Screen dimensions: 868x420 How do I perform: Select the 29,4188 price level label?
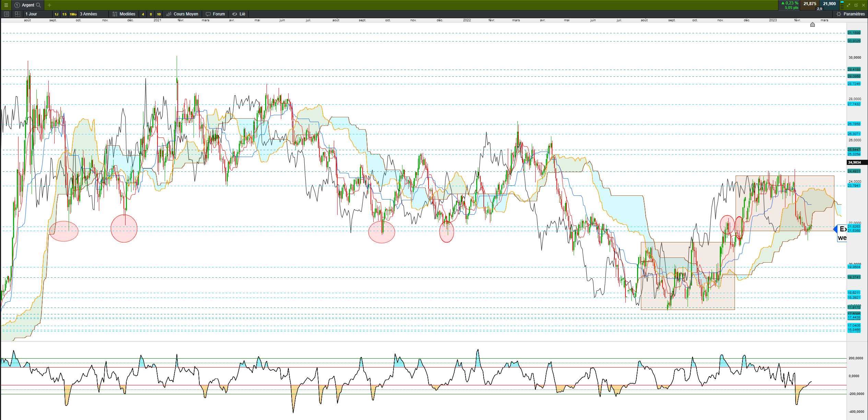[x=854, y=70]
